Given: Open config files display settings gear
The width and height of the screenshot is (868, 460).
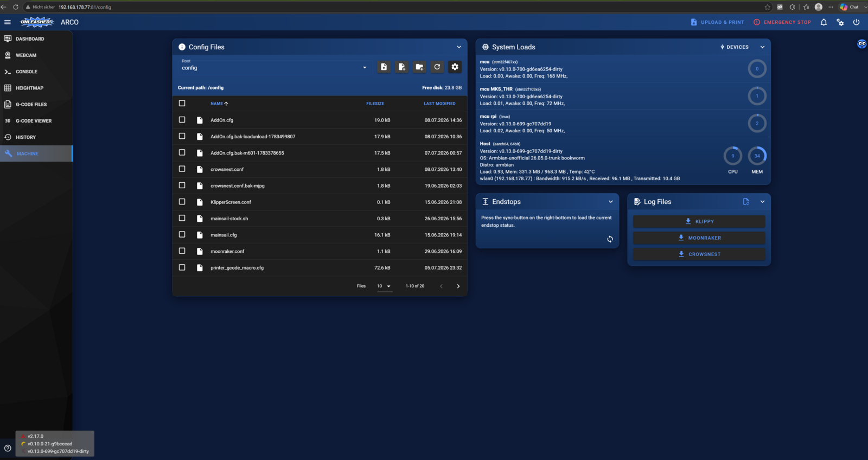Looking at the screenshot, I should (x=455, y=67).
